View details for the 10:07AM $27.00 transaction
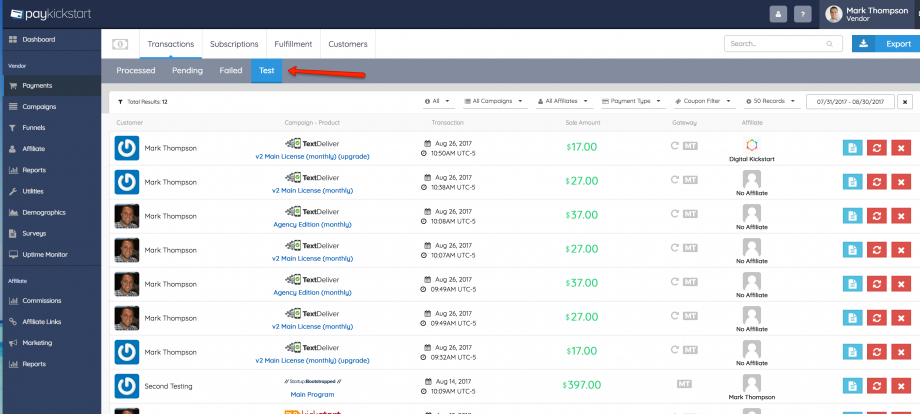 pos(853,250)
